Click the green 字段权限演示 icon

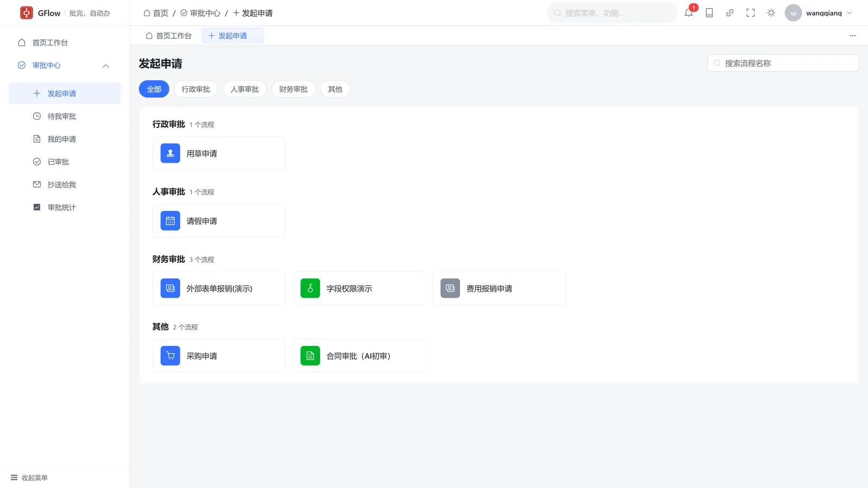[310, 288]
